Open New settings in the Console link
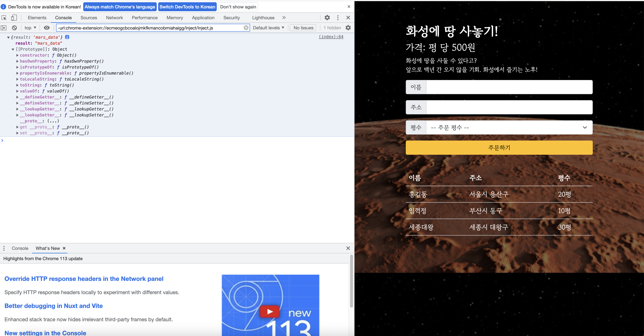The image size is (644, 336). coord(45,333)
